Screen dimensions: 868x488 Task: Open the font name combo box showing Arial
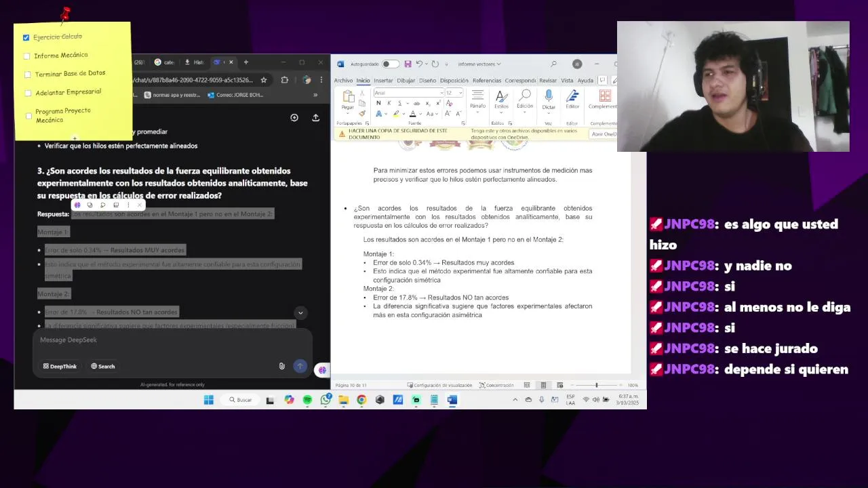[x=409, y=93]
